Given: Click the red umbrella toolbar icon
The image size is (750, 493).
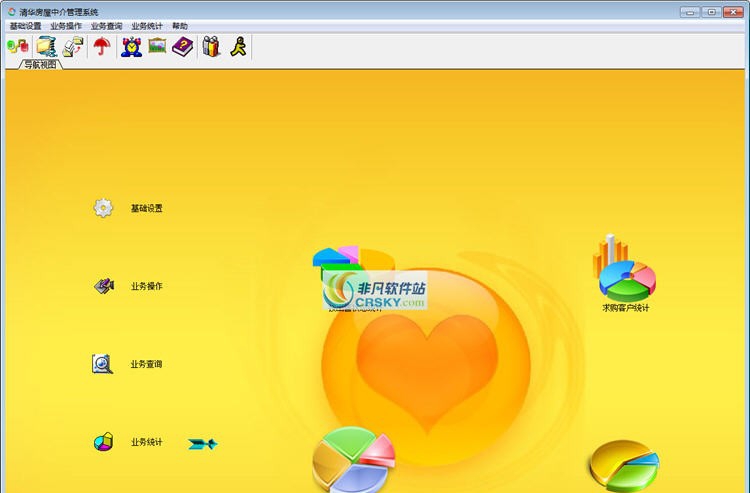Looking at the screenshot, I should pos(101,46).
